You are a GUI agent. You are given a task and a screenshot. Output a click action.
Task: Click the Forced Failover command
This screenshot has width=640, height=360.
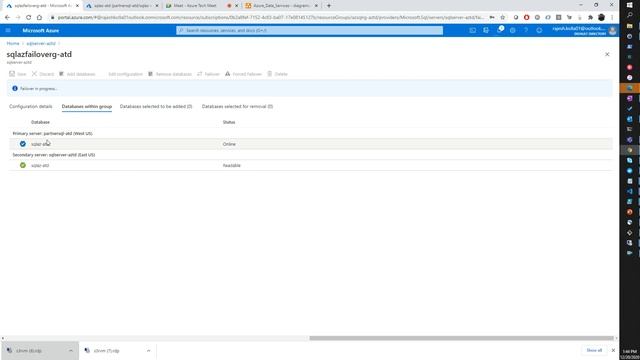click(243, 74)
